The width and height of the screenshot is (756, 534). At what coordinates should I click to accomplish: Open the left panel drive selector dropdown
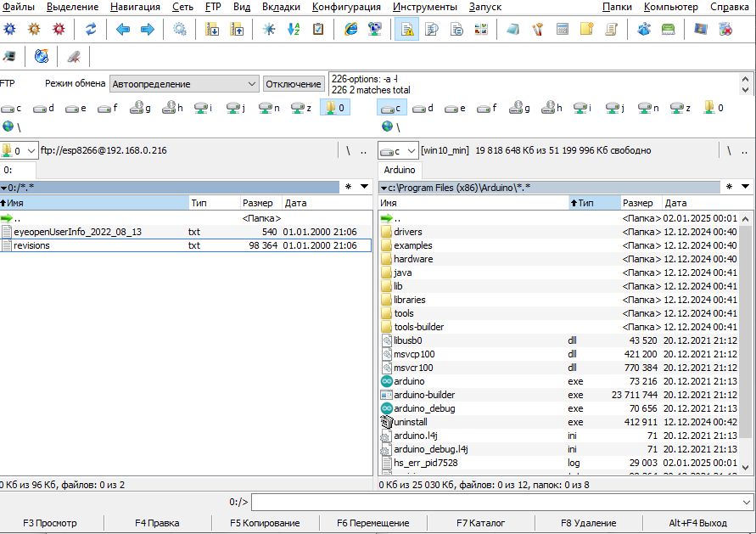coord(19,150)
